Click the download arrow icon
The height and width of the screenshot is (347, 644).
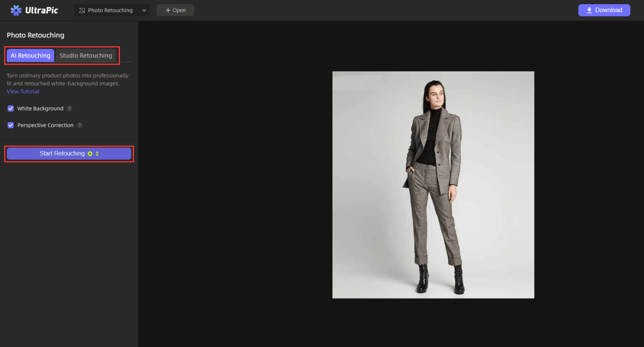(589, 10)
